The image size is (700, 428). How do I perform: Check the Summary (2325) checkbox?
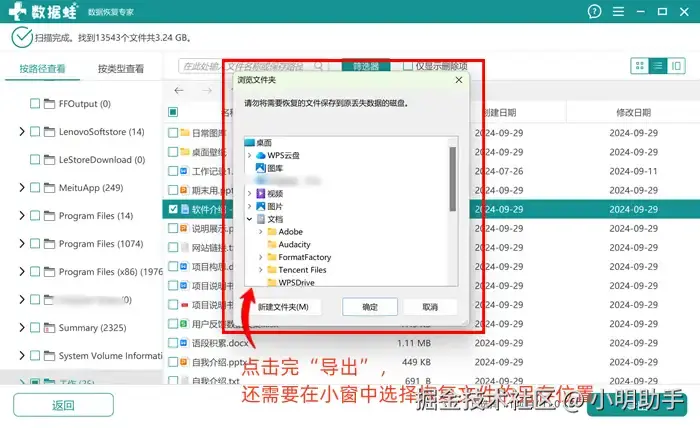[x=35, y=328]
